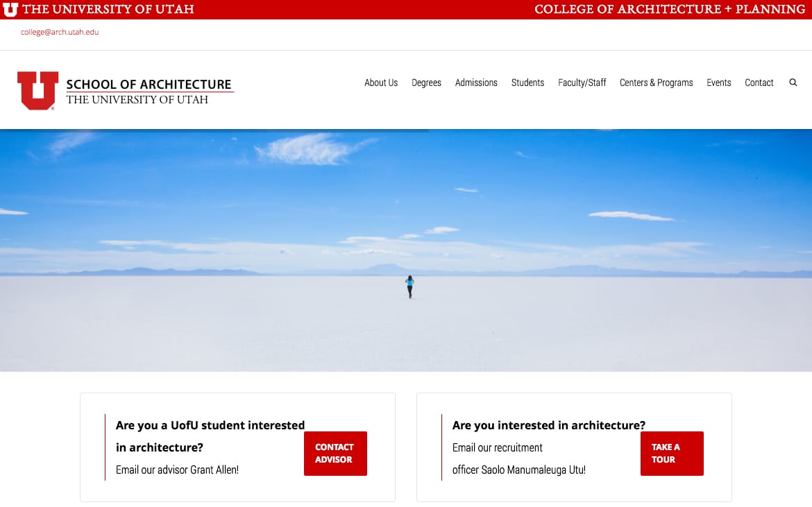This screenshot has height=507, width=812.
Task: Click the search magnifier icon
Action: tap(793, 83)
